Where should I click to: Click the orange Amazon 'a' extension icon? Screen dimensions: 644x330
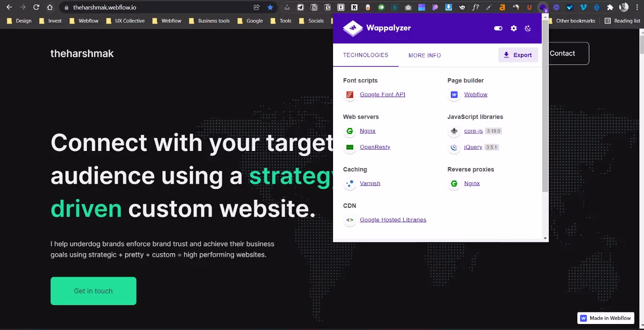click(502, 7)
